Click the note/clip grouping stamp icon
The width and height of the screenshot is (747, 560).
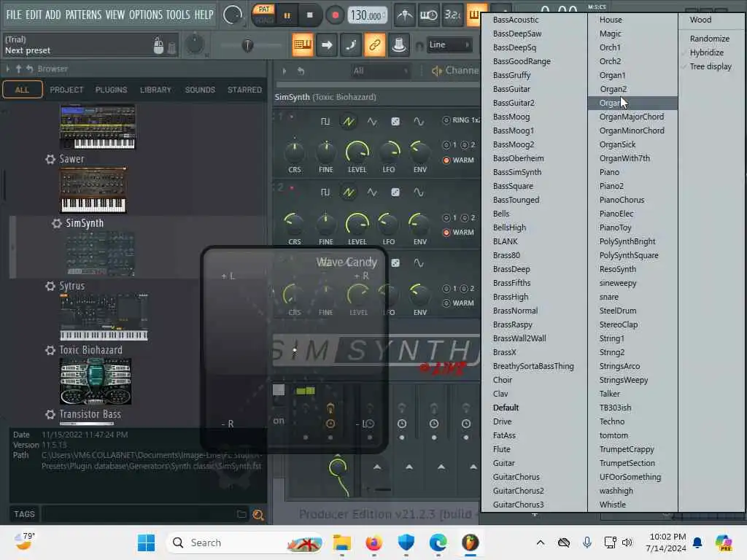(x=399, y=44)
